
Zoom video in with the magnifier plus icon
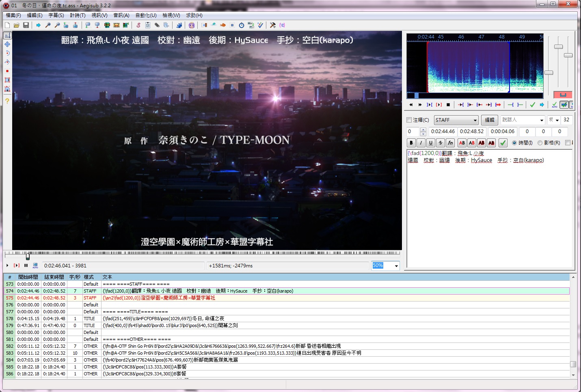pyautogui.click(x=48, y=25)
